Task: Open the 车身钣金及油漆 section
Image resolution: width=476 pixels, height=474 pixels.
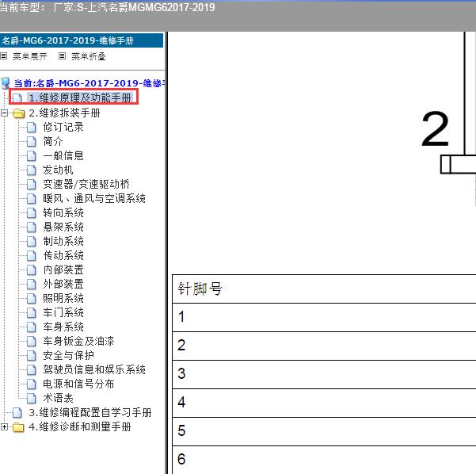Action: [x=78, y=341]
